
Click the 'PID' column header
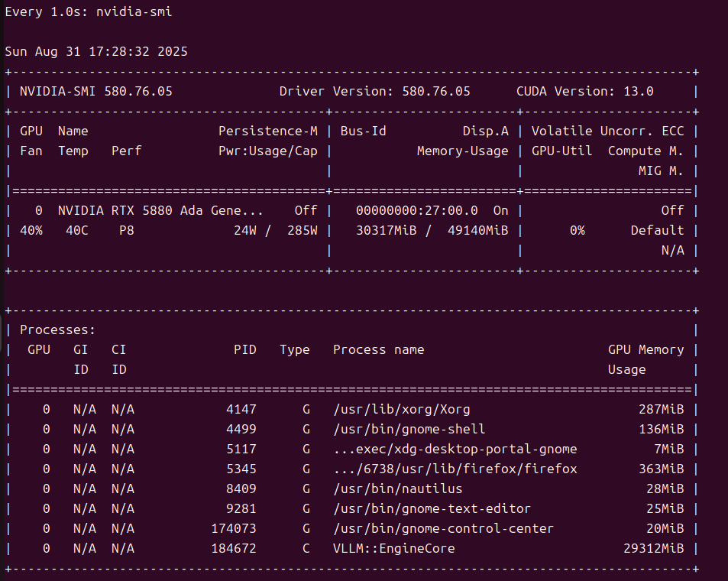click(x=245, y=349)
